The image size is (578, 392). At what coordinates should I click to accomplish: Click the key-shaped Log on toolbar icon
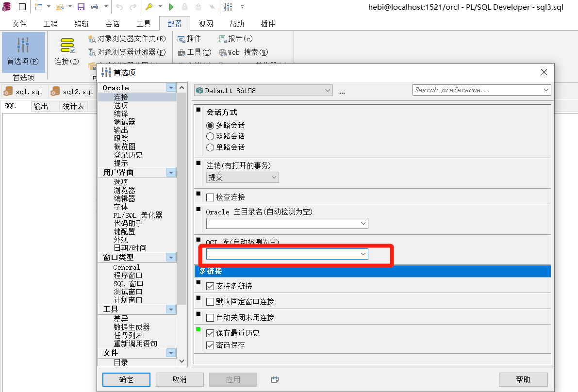click(x=149, y=6)
